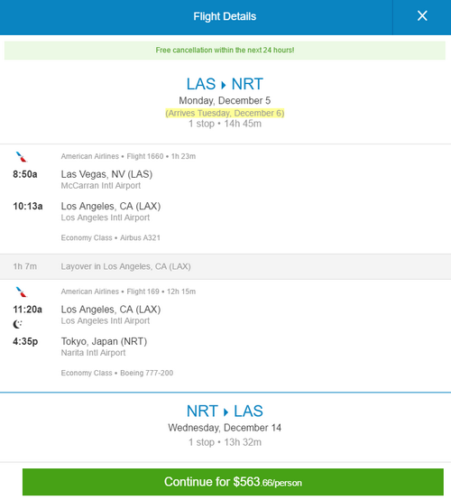Click the Layover in Los Angeles row
This screenshot has width=451, height=500.
point(225,267)
